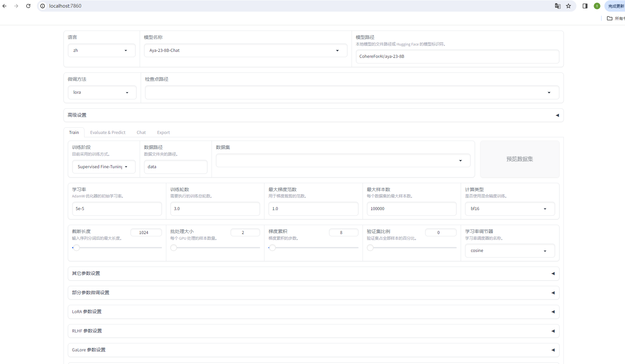Click the browser back arrow

(4, 6)
